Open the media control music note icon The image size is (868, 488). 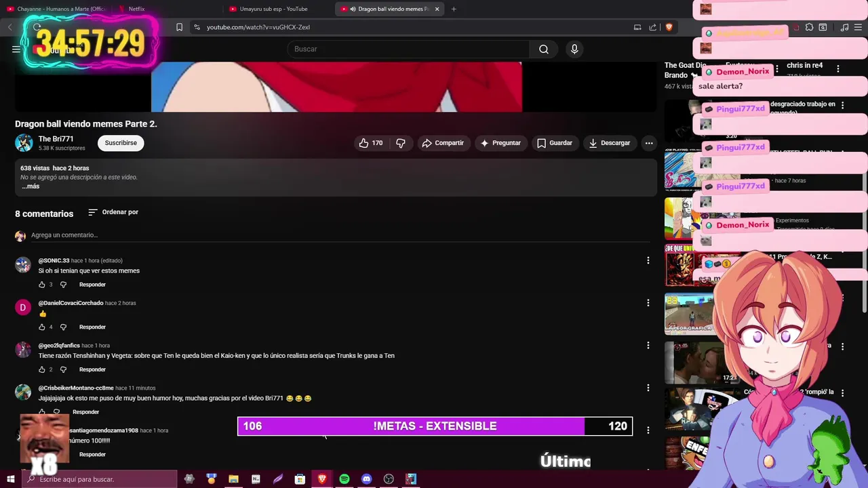[844, 27]
